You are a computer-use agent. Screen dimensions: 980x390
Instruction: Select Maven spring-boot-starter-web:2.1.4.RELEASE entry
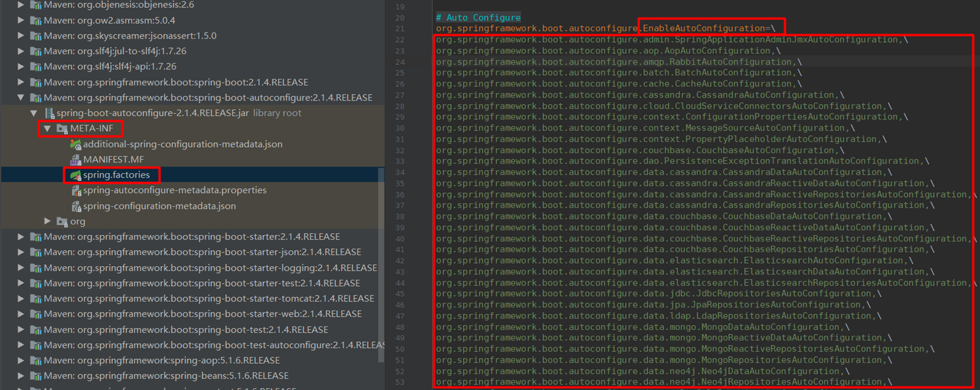coord(203,314)
